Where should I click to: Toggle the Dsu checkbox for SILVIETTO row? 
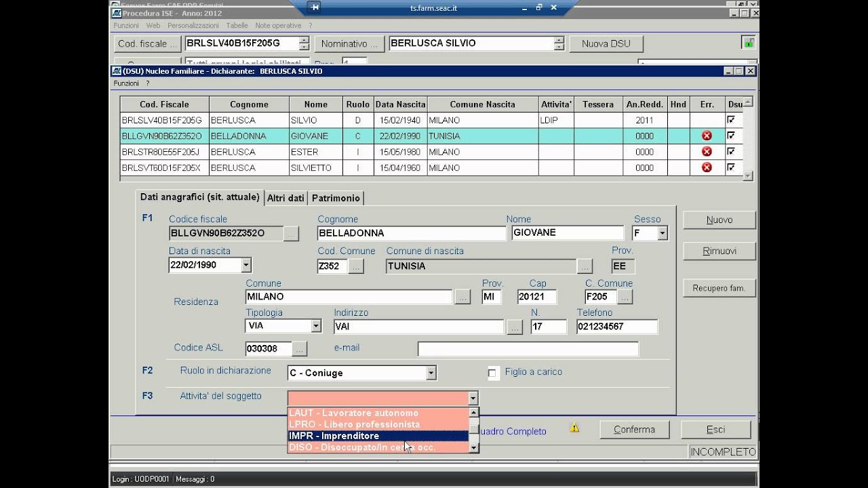pos(731,167)
